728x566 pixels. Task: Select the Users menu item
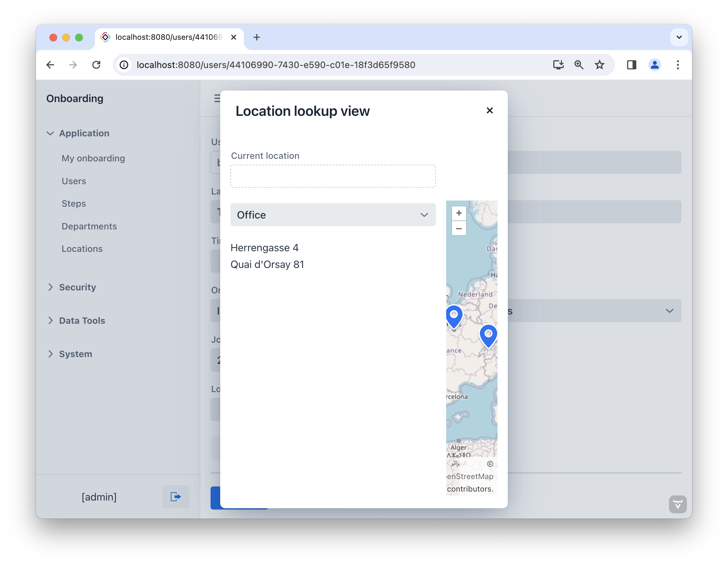[x=73, y=180]
